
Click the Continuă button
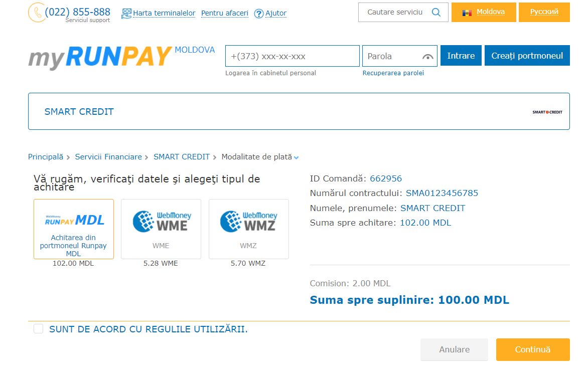click(533, 350)
